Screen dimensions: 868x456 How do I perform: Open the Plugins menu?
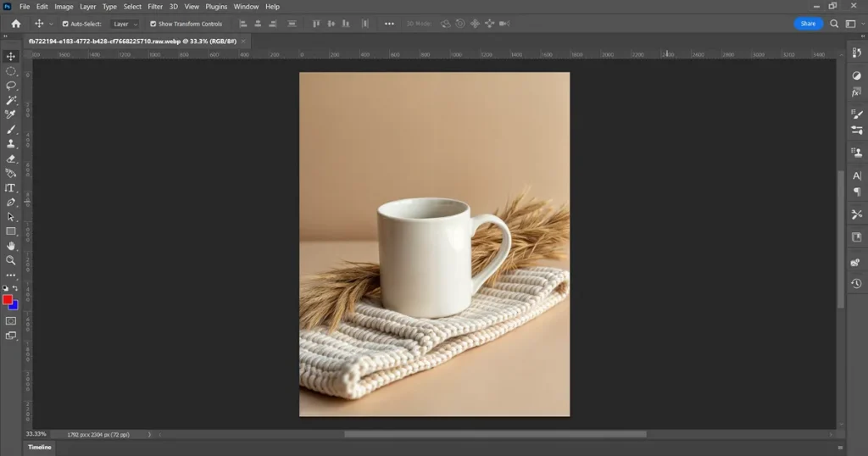(216, 7)
